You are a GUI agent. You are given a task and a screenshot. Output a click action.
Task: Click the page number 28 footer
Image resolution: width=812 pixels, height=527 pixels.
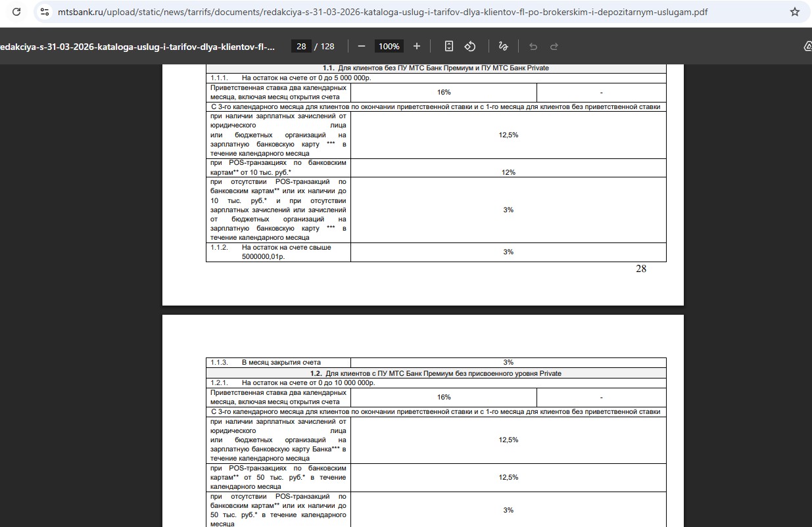[641, 269]
